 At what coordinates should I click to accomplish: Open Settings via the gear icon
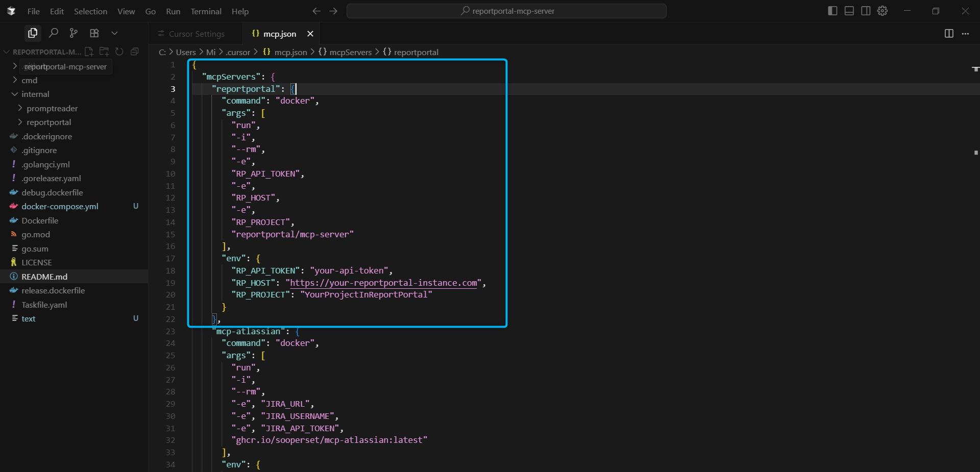[x=883, y=11]
